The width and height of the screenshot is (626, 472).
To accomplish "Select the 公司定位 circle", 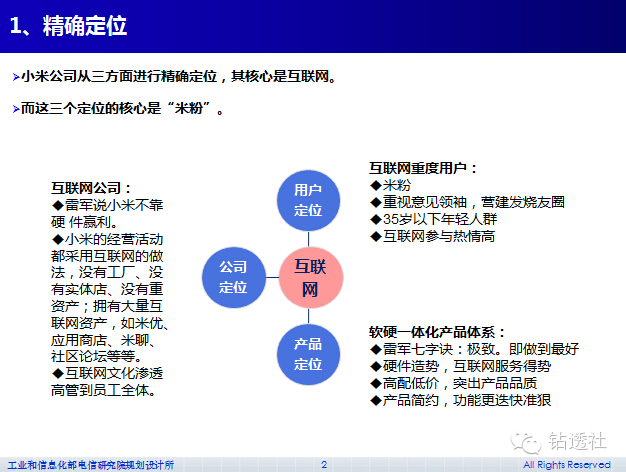I will point(234,278).
